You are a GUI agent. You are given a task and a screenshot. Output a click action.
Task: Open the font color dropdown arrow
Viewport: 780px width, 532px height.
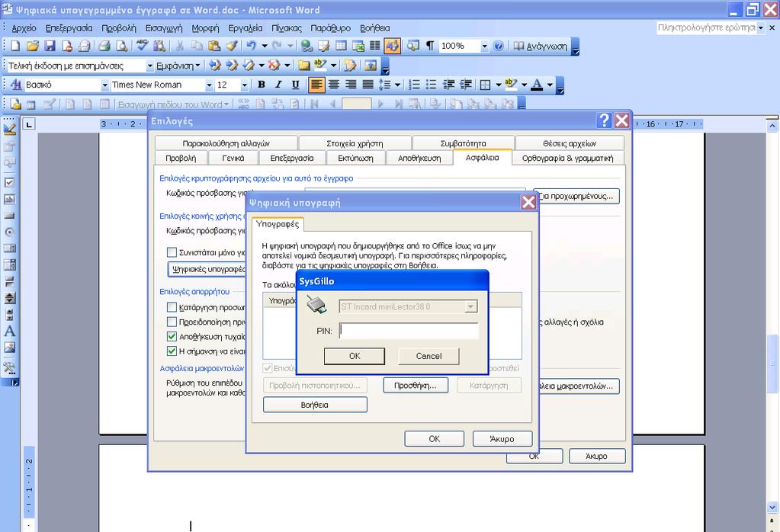click(550, 85)
